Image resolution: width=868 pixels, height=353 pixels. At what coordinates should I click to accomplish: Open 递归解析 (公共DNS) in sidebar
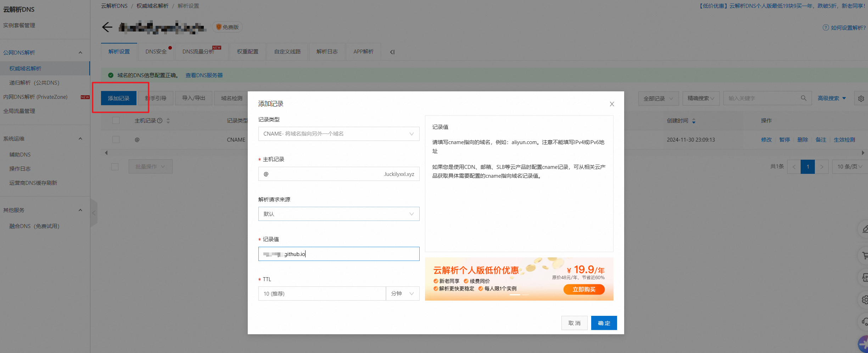[x=34, y=82]
